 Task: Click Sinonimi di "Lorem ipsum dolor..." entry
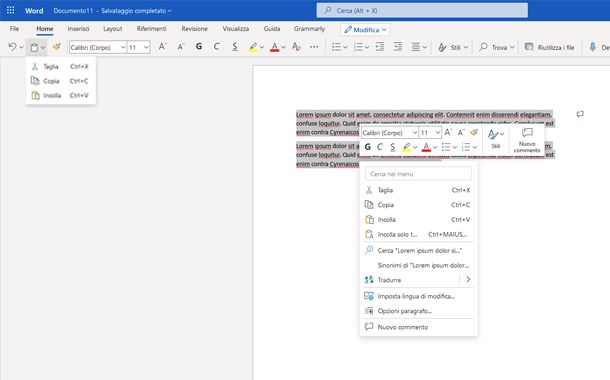click(418, 266)
